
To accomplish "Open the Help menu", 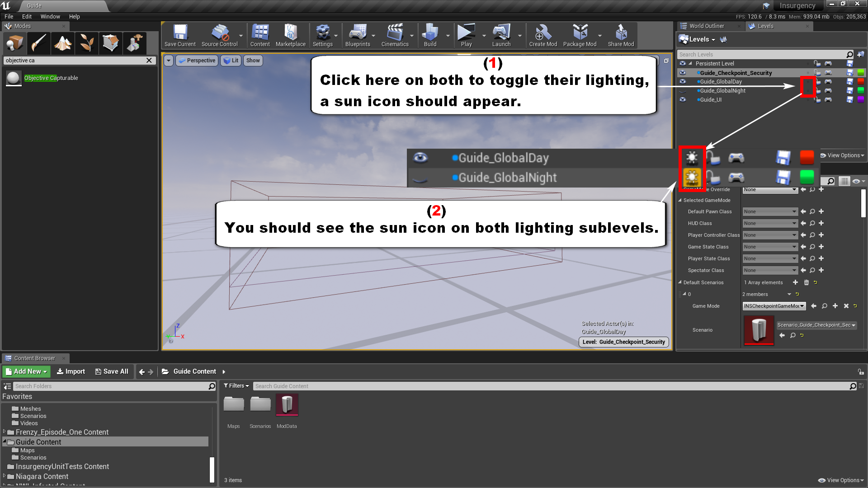I will pos(74,17).
